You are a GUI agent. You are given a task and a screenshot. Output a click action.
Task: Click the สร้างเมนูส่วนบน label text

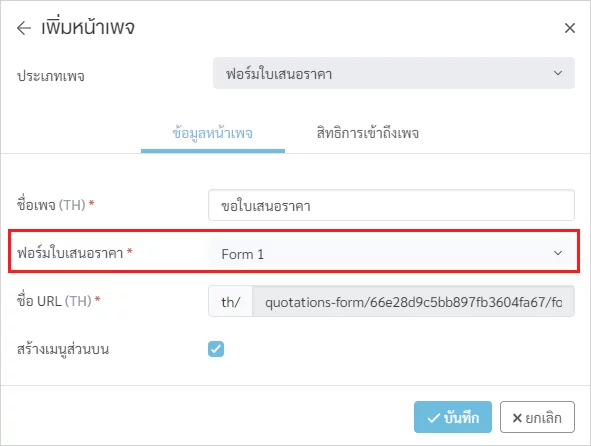pos(63,349)
